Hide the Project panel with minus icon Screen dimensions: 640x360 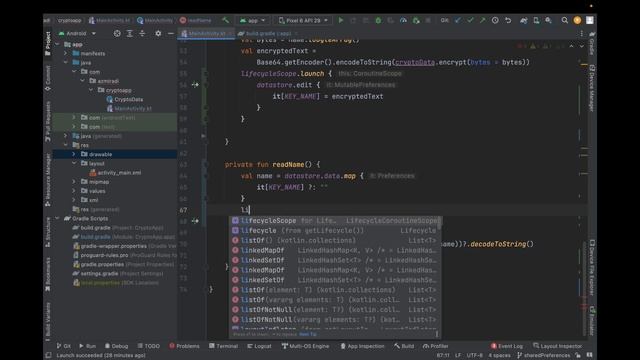[x=171, y=33]
